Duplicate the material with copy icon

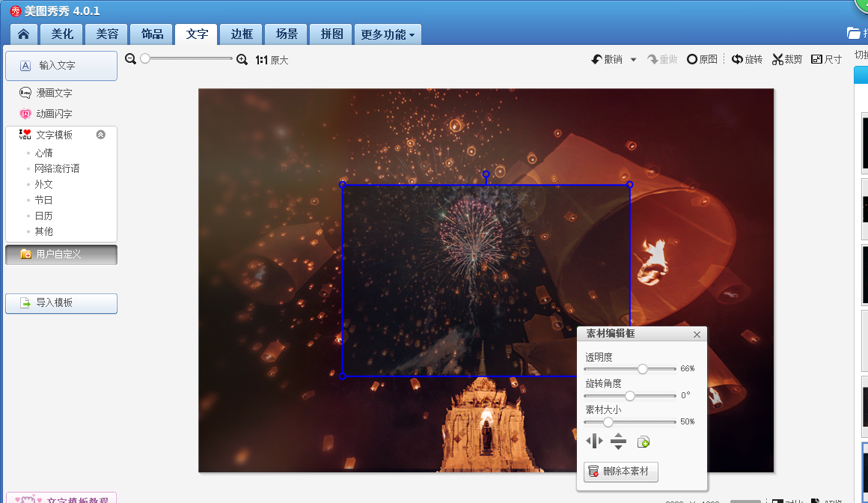click(x=643, y=442)
